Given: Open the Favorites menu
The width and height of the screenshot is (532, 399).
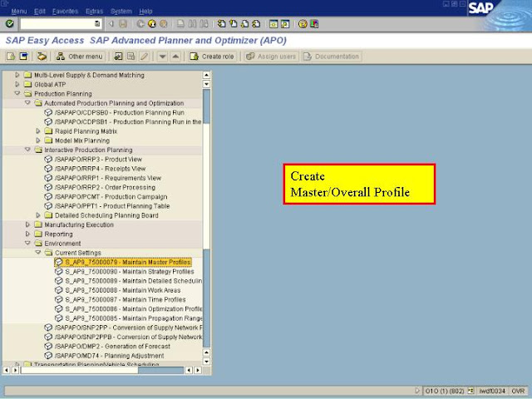Looking at the screenshot, I should 65,11.
